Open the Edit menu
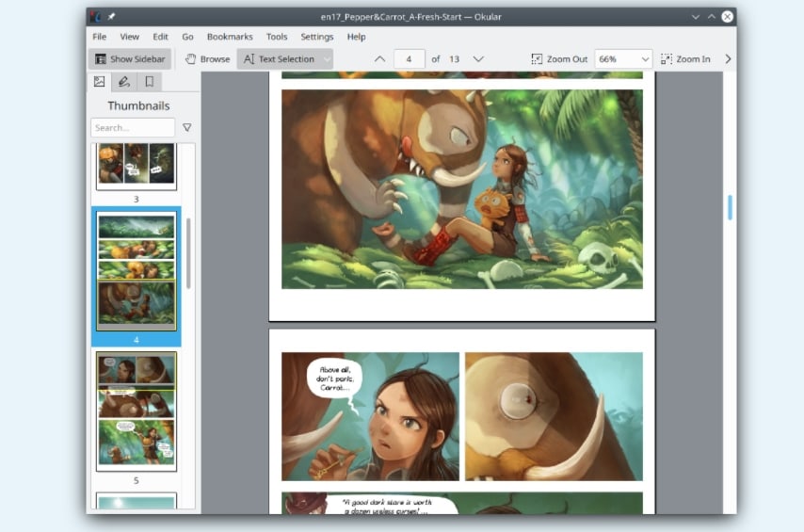Viewport: 804px width, 532px height. (x=160, y=37)
